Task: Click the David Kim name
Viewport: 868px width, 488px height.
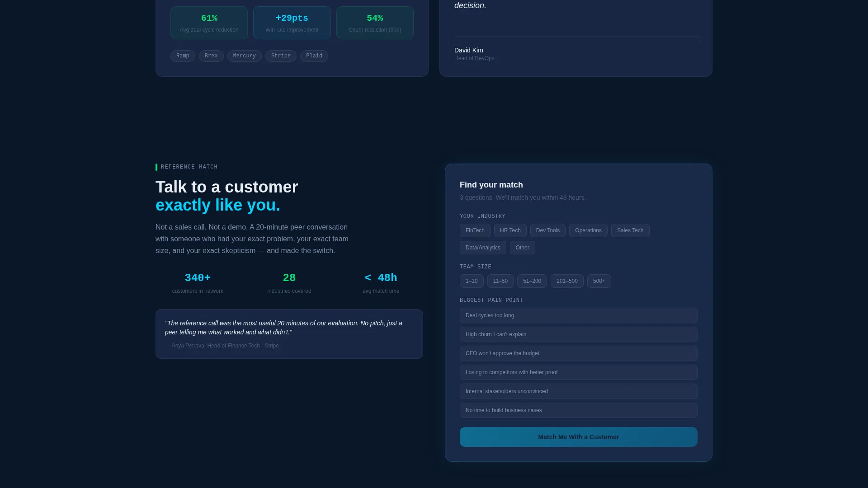Action: click(x=468, y=50)
